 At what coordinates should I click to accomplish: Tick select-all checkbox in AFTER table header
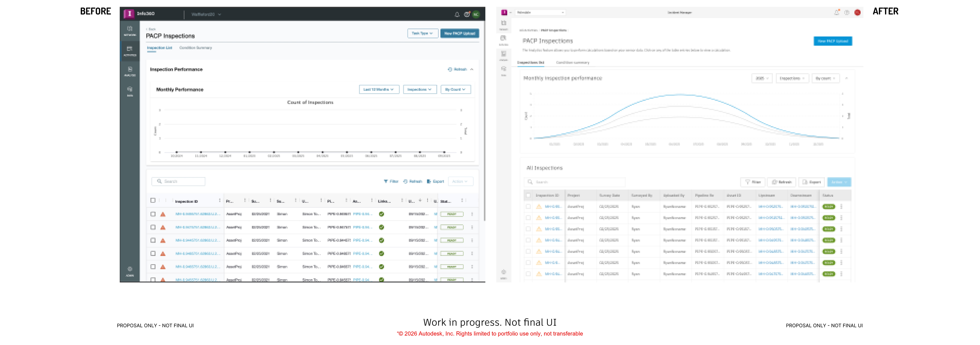pyautogui.click(x=528, y=195)
